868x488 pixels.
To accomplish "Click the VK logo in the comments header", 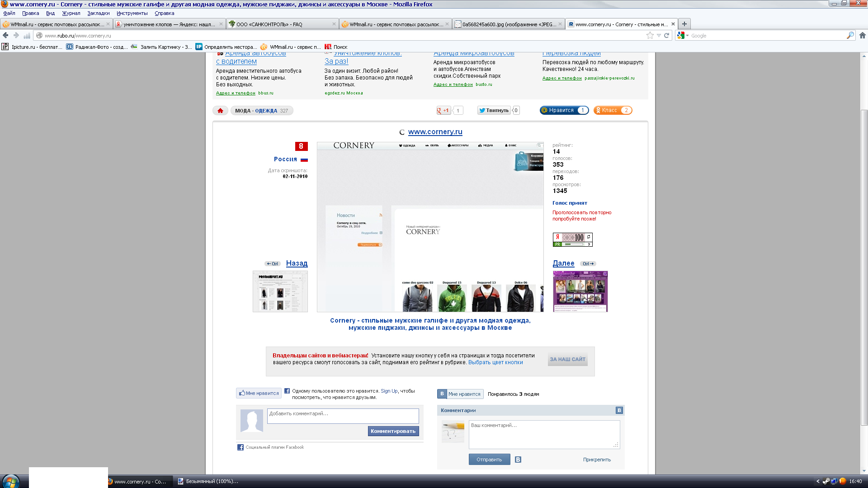I will [x=619, y=410].
